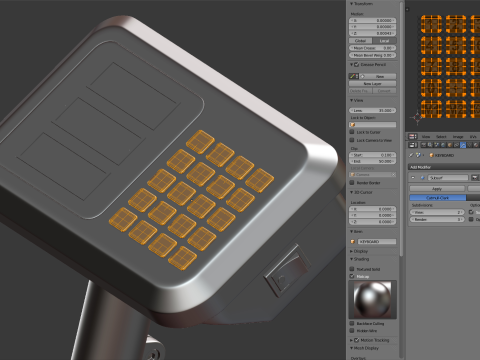Collapse the Grease Pencil panel triangle
The image size is (480, 360).
tap(351, 64)
